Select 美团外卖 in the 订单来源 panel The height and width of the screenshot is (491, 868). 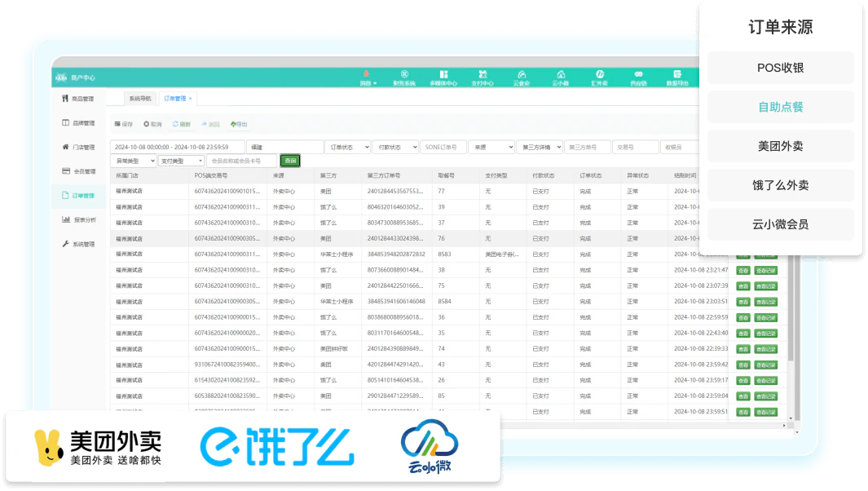click(781, 146)
